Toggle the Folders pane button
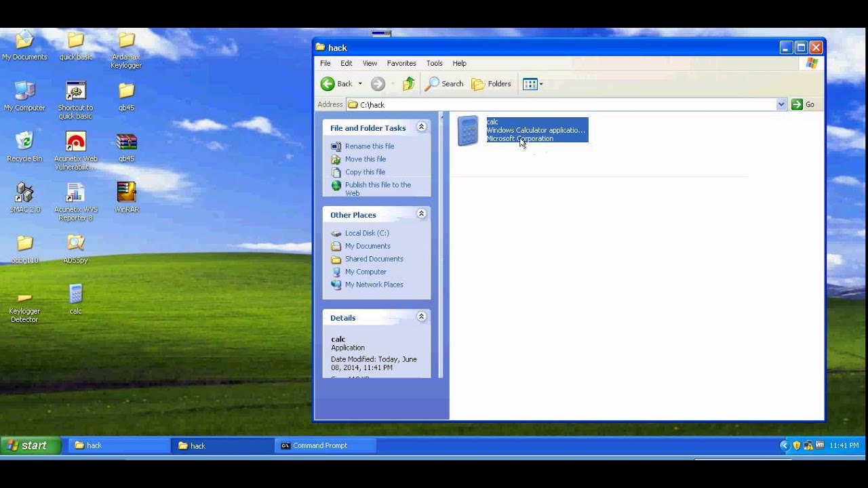This screenshot has height=488, width=868. (x=492, y=84)
